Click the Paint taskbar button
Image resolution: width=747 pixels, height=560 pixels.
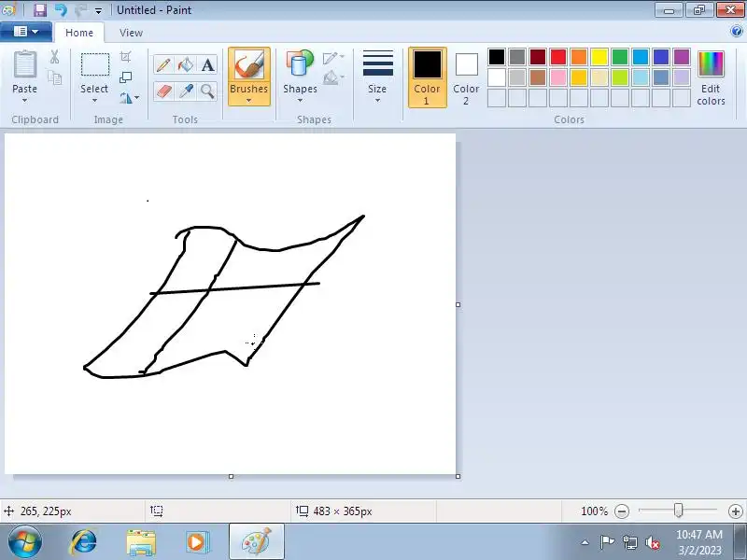coord(257,542)
